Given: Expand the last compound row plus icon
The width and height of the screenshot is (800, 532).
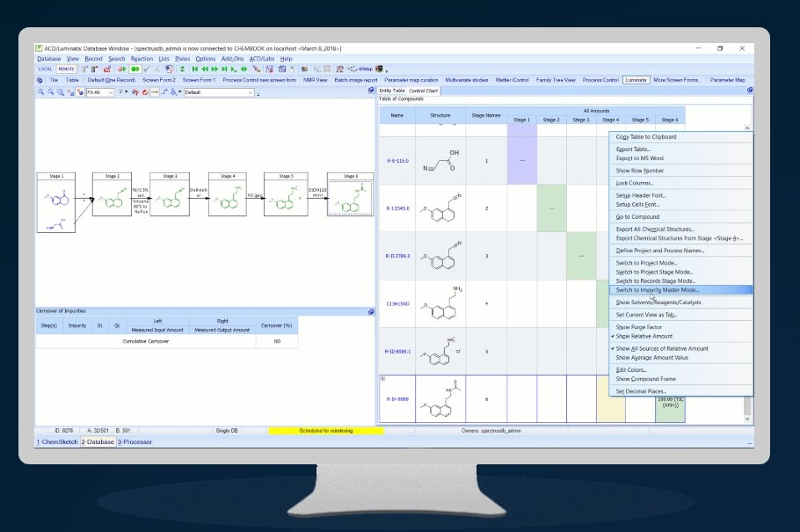Looking at the screenshot, I should (x=382, y=378).
